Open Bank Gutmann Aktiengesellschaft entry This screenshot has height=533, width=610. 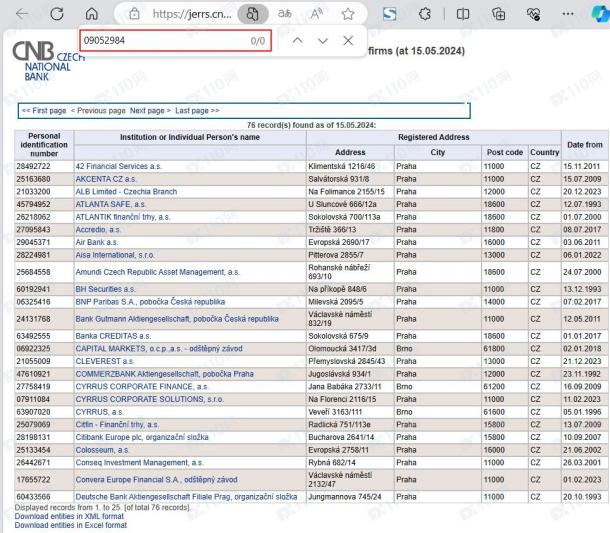tap(177, 319)
